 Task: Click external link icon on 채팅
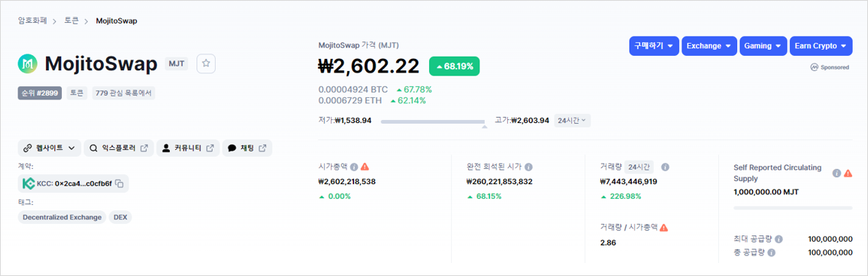[262, 148]
